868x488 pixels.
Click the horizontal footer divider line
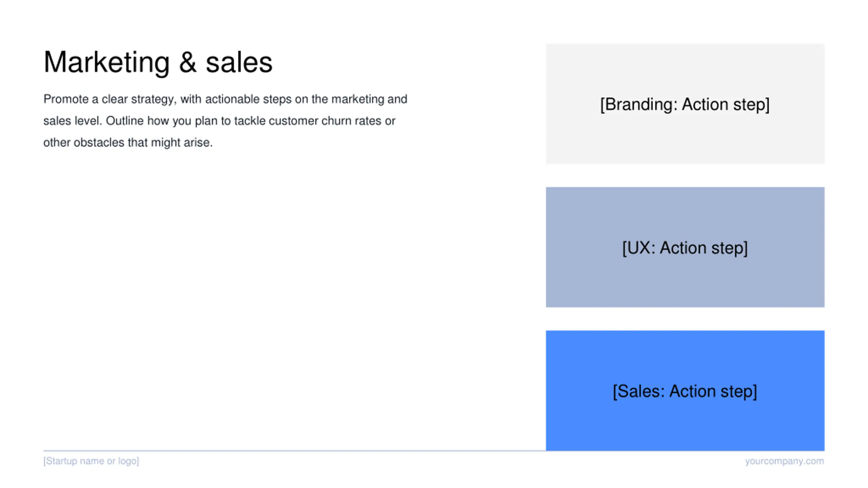pyautogui.click(x=294, y=451)
